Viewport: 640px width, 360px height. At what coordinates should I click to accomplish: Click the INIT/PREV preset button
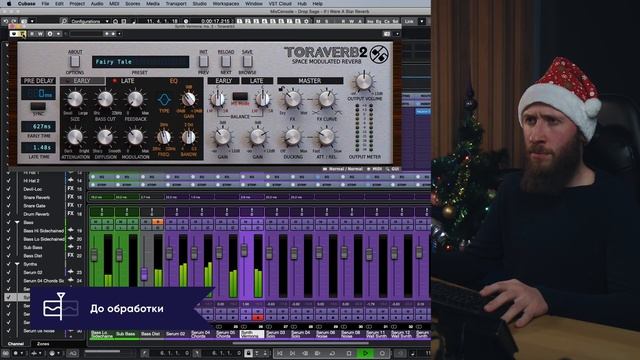[x=203, y=62]
